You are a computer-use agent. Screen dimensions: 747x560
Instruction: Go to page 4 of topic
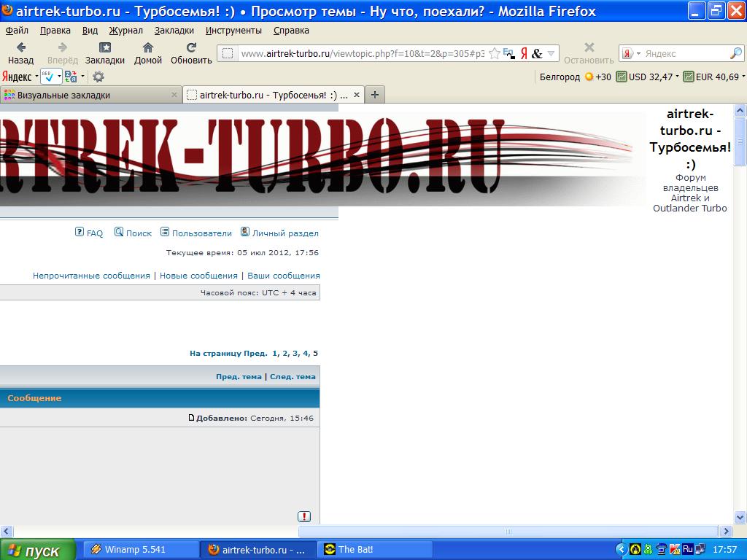click(x=306, y=354)
